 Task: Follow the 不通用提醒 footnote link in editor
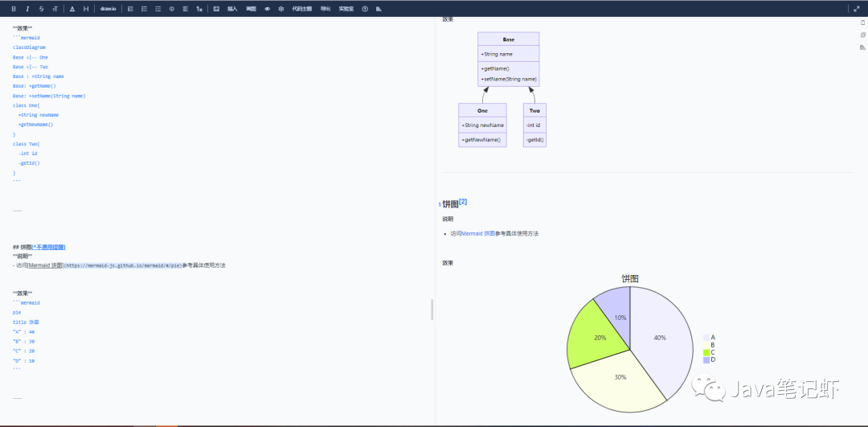[x=49, y=247]
